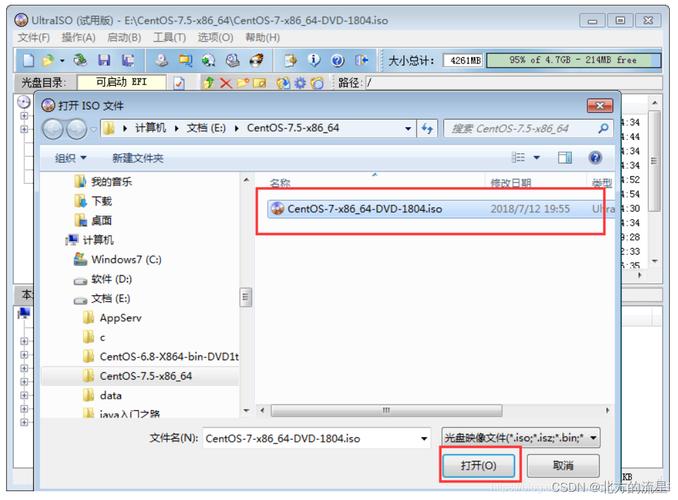This screenshot has width=678, height=500.
Task: Click the blue info toolbar icon
Action: [x=314, y=60]
